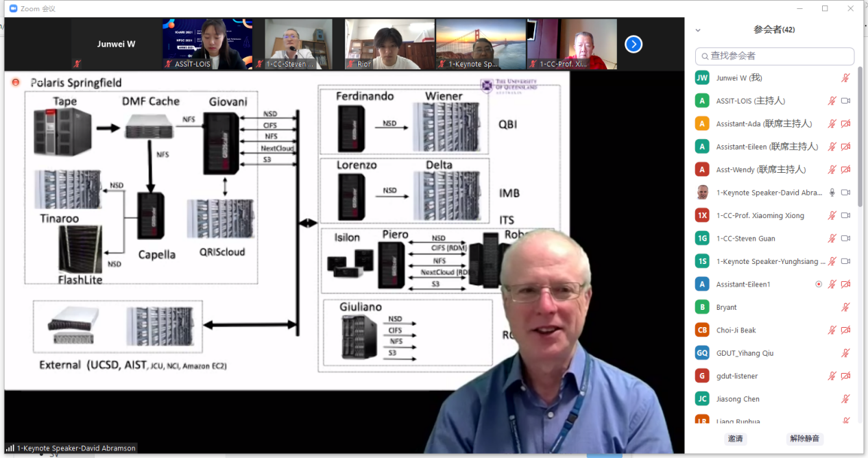Select 1-CC-Steven Guan in participant list
The height and width of the screenshot is (458, 868).
pos(746,239)
